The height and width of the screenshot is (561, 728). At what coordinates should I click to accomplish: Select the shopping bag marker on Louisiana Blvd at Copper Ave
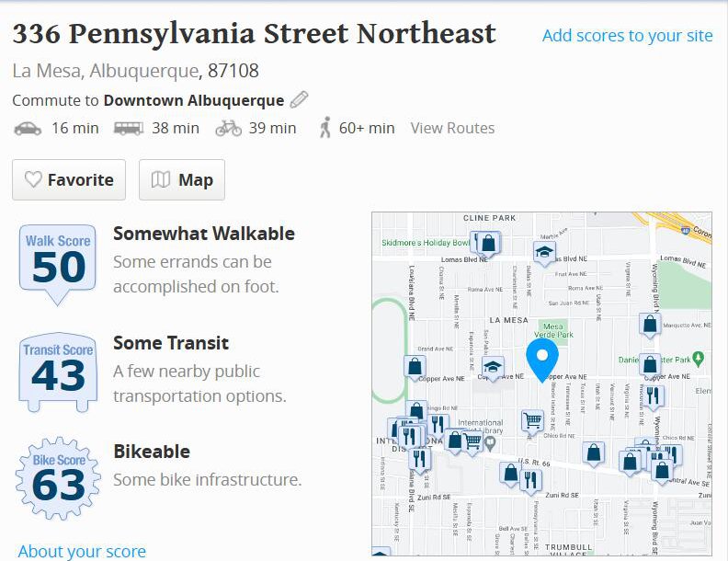click(x=415, y=368)
